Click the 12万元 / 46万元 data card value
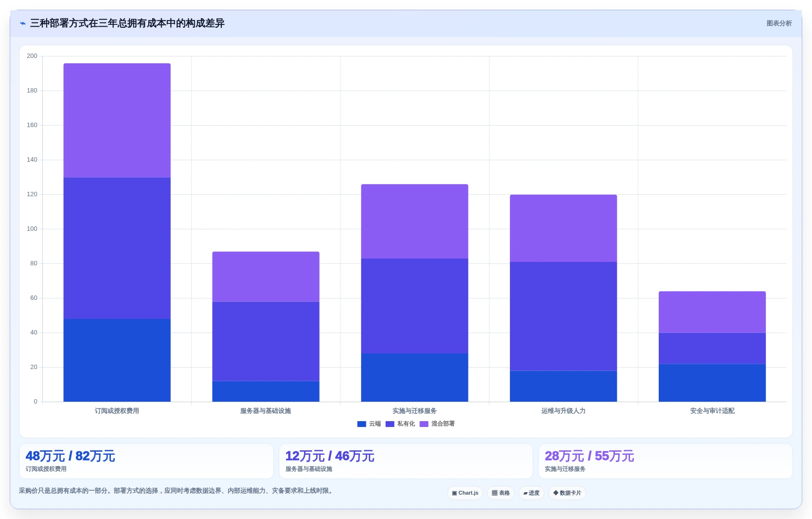Screen dimensions: 812x519 click(329, 456)
